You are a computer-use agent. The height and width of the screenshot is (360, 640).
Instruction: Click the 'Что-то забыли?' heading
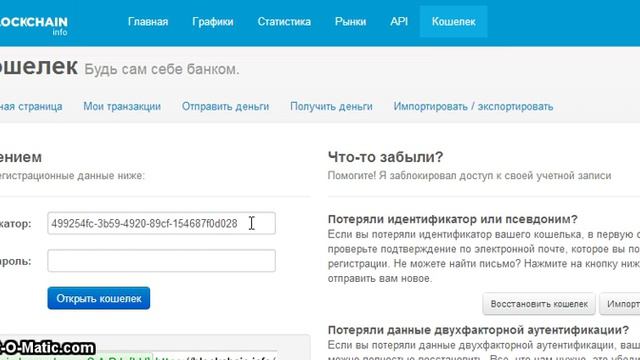(x=385, y=157)
